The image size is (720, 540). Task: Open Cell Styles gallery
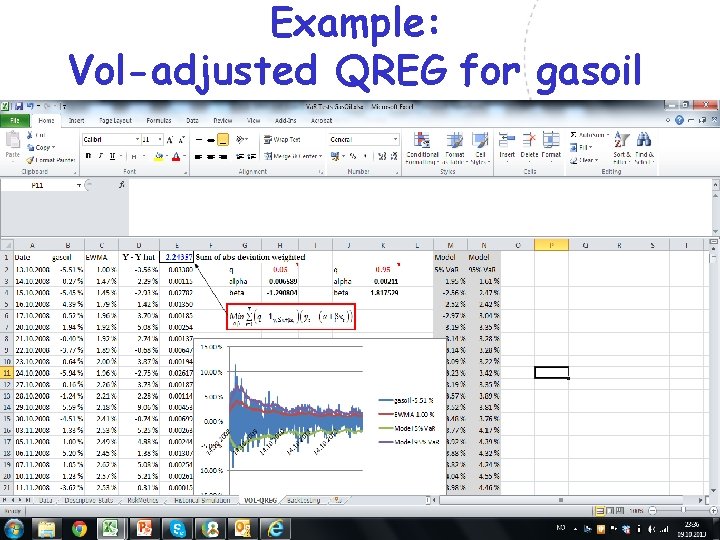click(480, 148)
